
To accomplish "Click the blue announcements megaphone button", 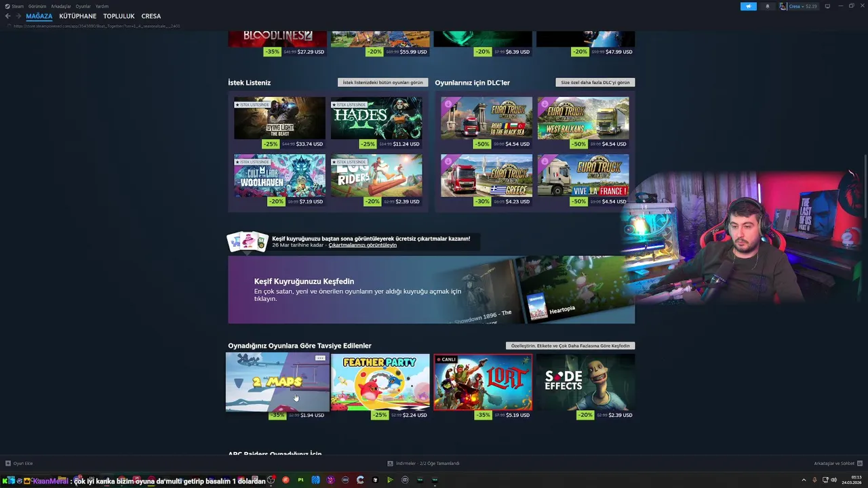I will coord(749,6).
